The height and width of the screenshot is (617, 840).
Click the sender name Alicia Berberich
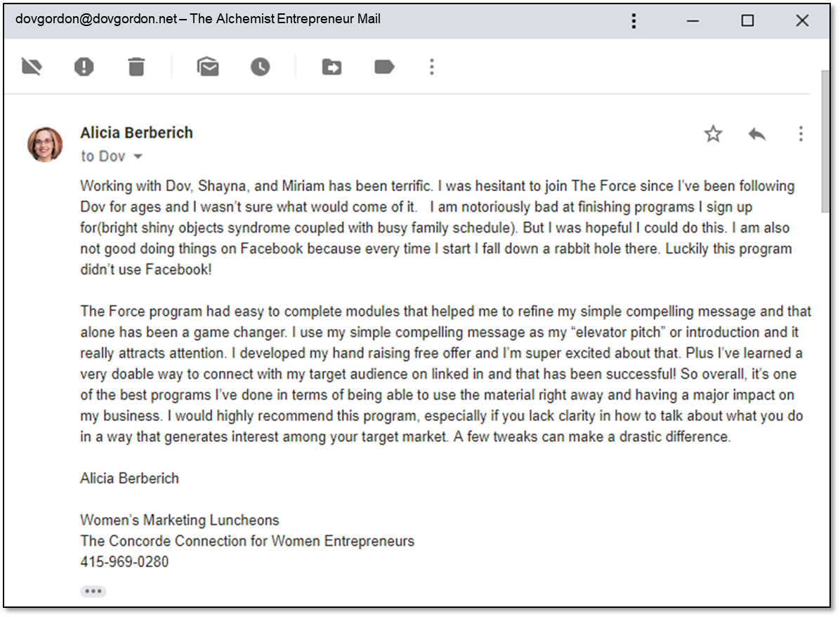coord(136,133)
